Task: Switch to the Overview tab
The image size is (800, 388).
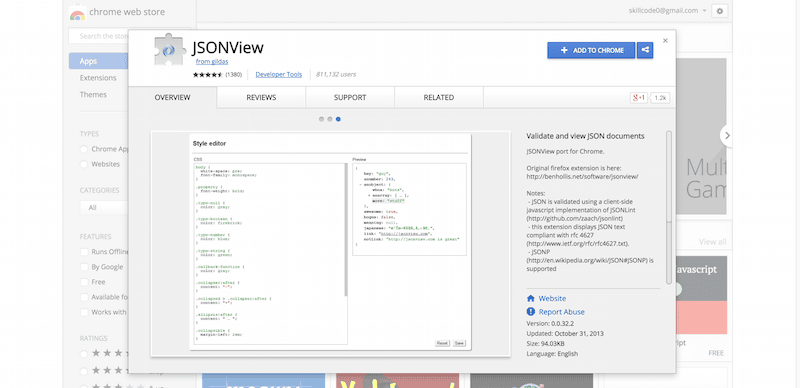Action: [x=172, y=98]
